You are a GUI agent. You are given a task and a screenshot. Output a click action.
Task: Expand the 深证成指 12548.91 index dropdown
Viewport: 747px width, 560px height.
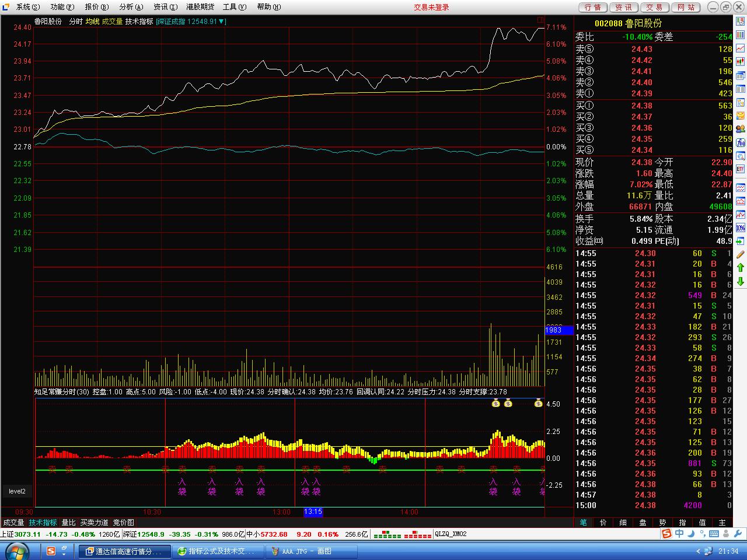pyautogui.click(x=191, y=22)
